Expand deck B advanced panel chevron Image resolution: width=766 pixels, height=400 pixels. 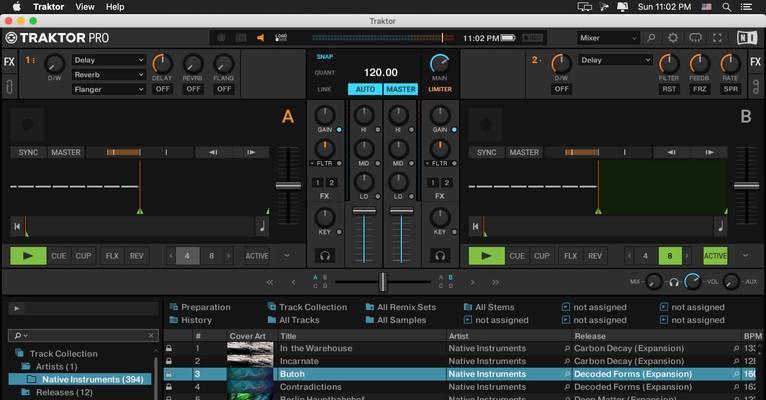click(745, 255)
